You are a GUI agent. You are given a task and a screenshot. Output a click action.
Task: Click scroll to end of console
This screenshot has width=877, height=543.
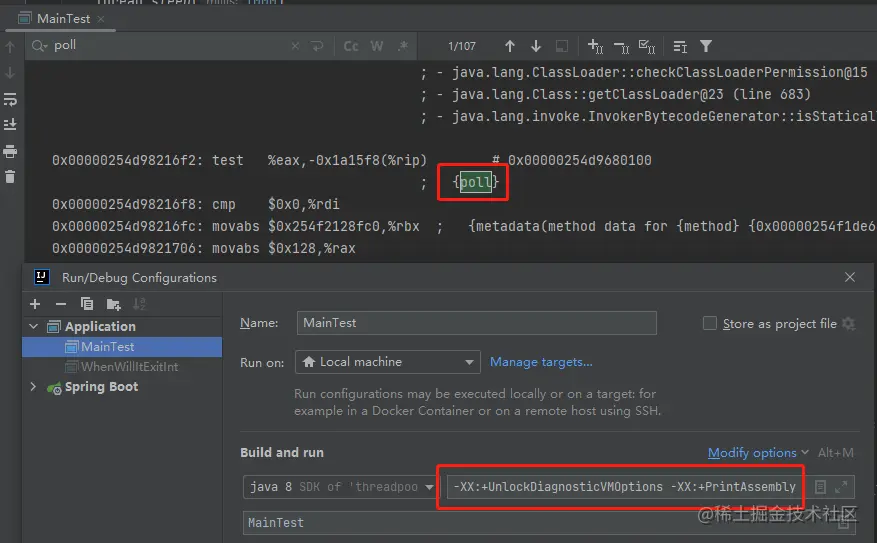[10, 124]
